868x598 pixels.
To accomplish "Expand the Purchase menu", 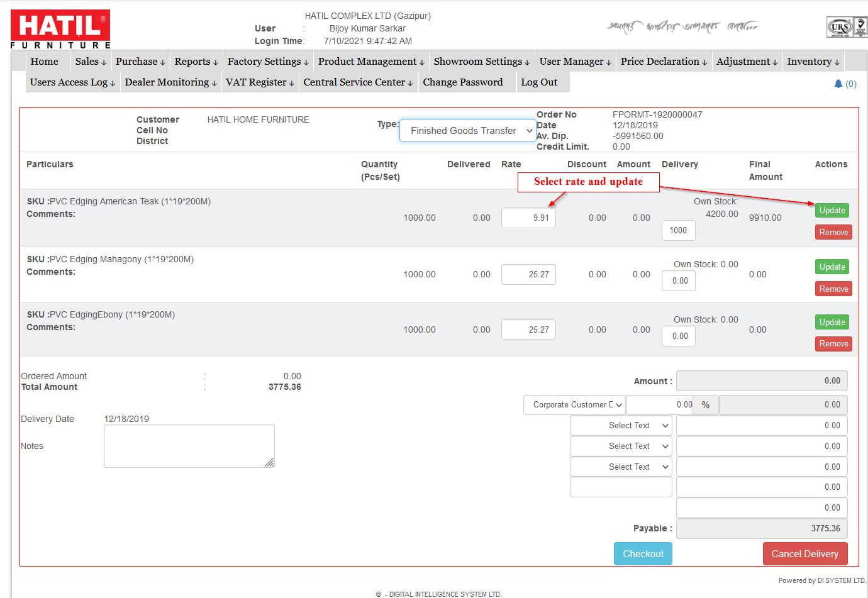I will pyautogui.click(x=140, y=62).
